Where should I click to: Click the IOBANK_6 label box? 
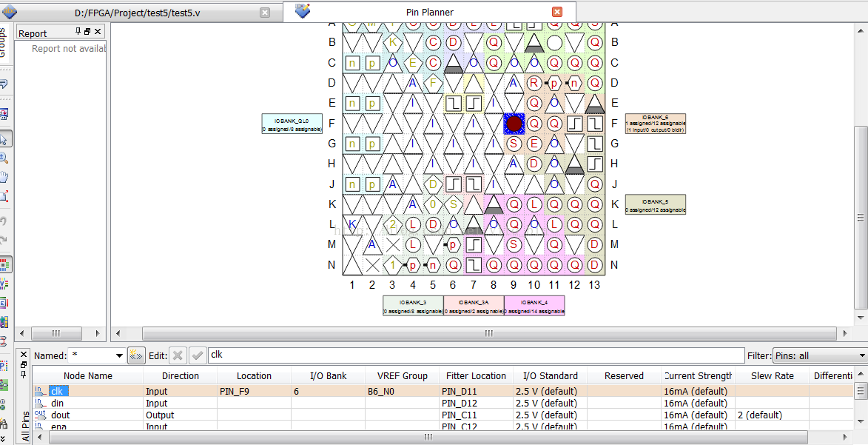(656, 123)
